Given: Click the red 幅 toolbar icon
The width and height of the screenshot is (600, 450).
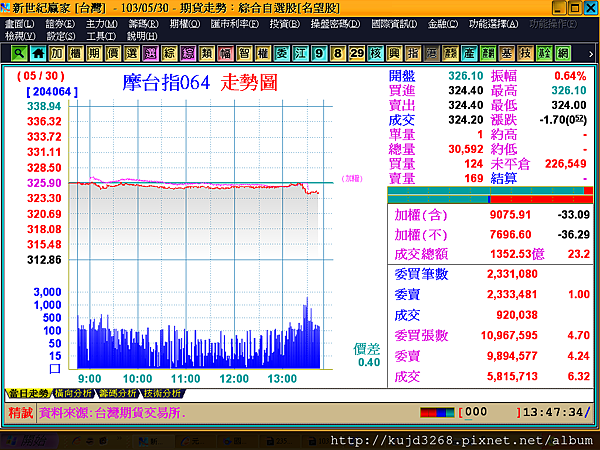Looking at the screenshot, I should tap(225, 53).
